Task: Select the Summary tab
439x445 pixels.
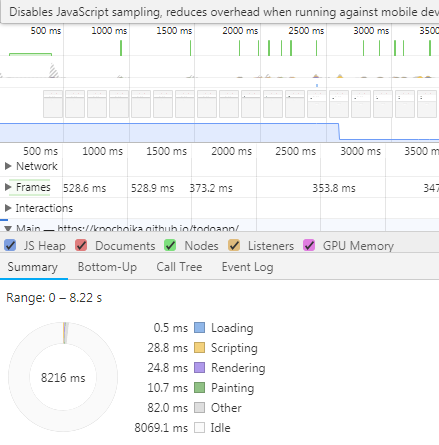Action: tap(32, 267)
